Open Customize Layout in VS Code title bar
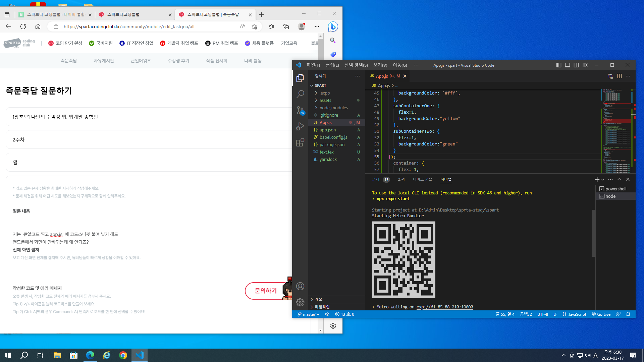The height and width of the screenshot is (362, 644). point(585,65)
